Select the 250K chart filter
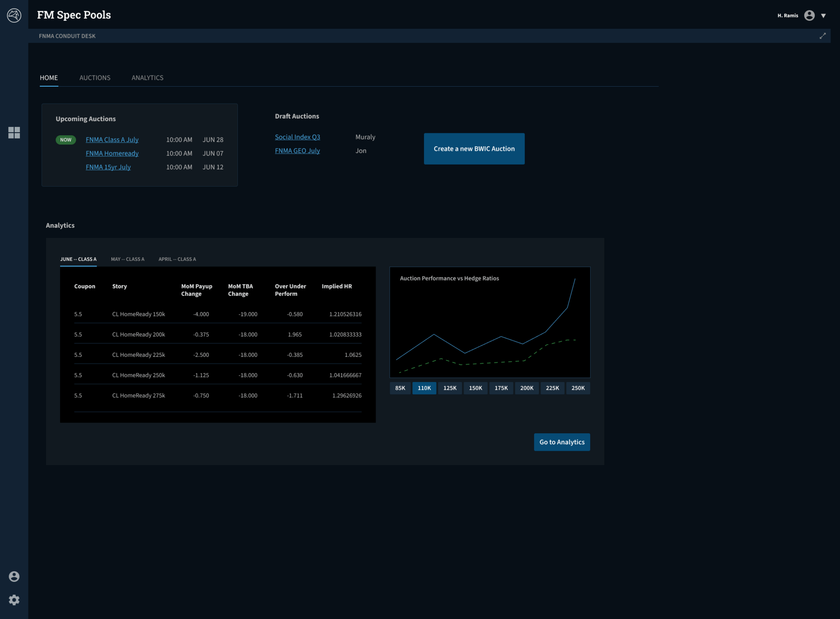 tap(578, 388)
